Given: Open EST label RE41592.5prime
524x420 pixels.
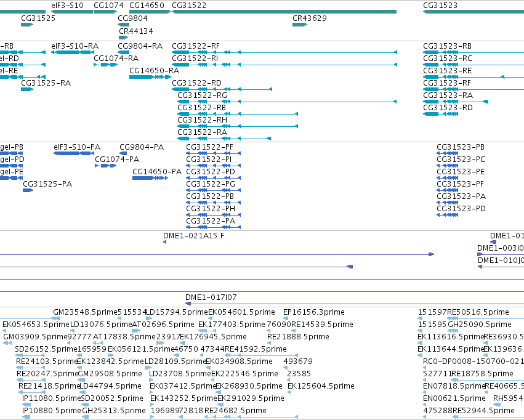Looking at the screenshot, I should pos(256,349).
